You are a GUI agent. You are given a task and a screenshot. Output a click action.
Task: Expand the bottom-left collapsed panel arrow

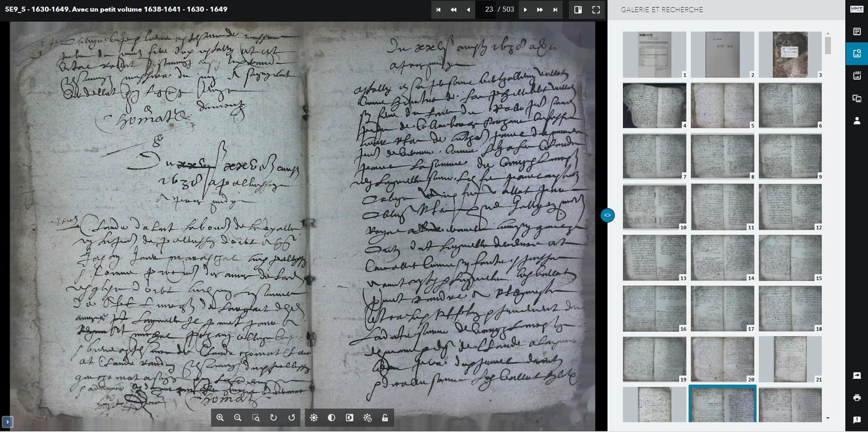7,422
